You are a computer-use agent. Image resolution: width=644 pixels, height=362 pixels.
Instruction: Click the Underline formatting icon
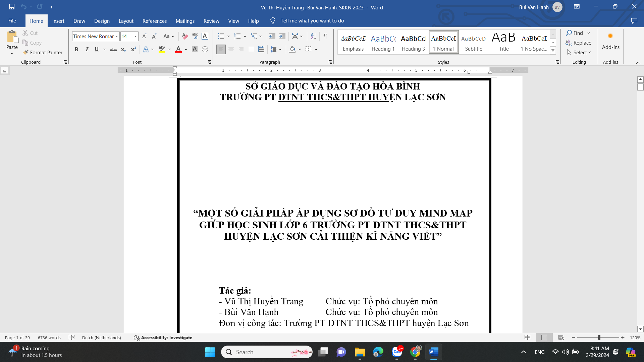tap(96, 49)
